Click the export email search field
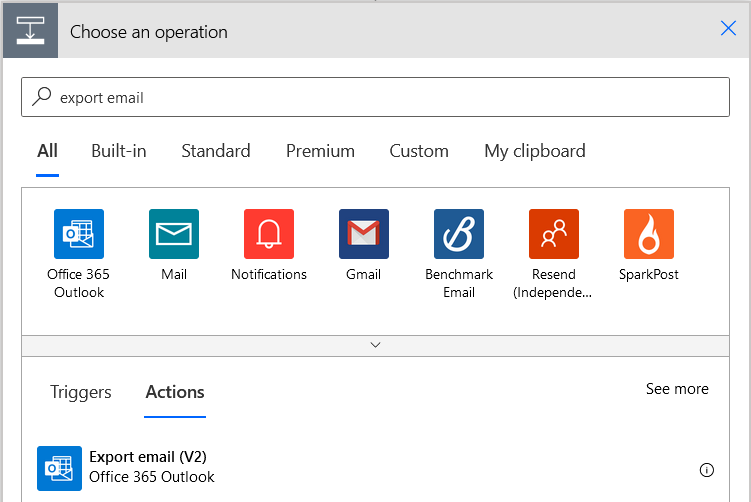 point(376,97)
